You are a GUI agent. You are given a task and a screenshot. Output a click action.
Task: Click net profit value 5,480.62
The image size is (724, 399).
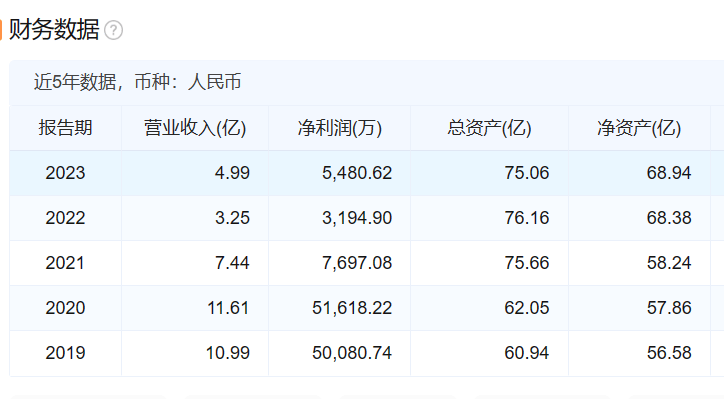click(357, 173)
